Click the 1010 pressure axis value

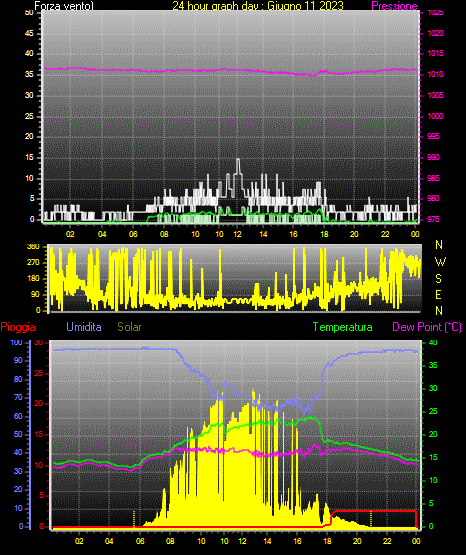[x=435, y=74]
